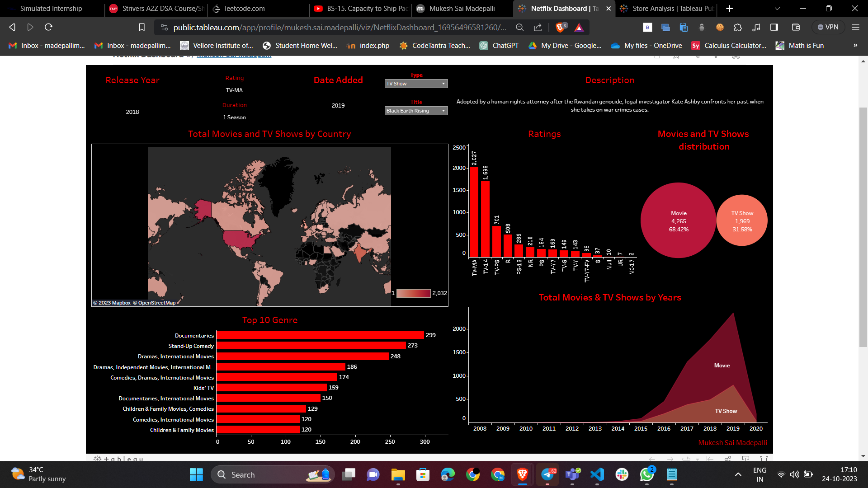868x488 pixels.
Task: Switch to the Mukesh Sai Madepalli tab
Action: (462, 8)
